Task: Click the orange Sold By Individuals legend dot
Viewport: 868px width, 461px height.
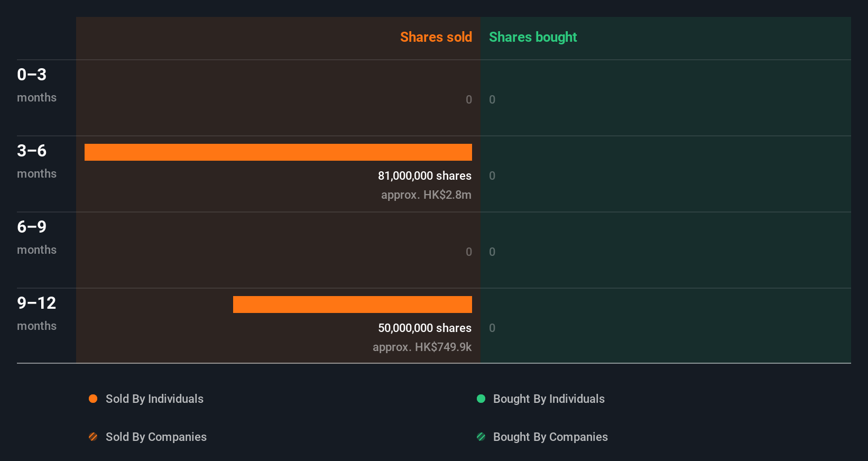Action: [x=93, y=399]
